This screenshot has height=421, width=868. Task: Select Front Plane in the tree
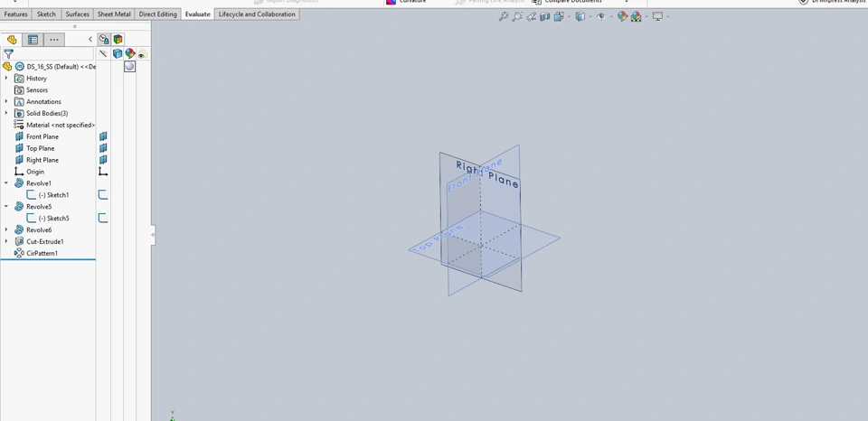[42, 136]
